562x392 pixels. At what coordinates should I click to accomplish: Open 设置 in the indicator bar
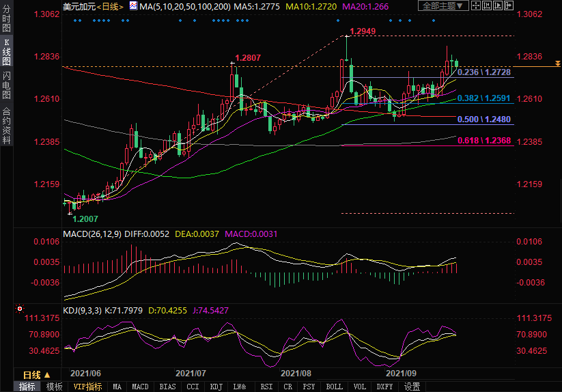[x=412, y=387]
